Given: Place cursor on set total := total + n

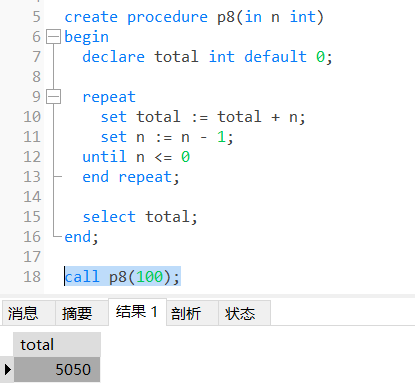Looking at the screenshot, I should coord(203,117).
